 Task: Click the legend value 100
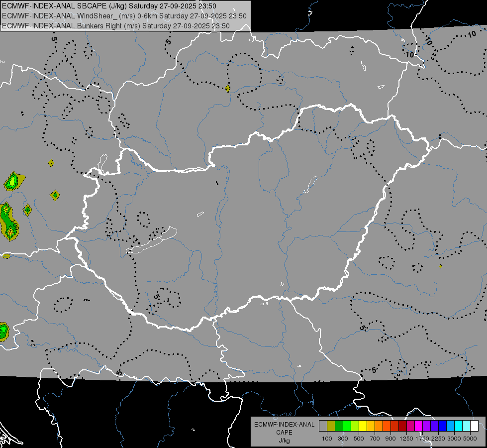[327, 439]
